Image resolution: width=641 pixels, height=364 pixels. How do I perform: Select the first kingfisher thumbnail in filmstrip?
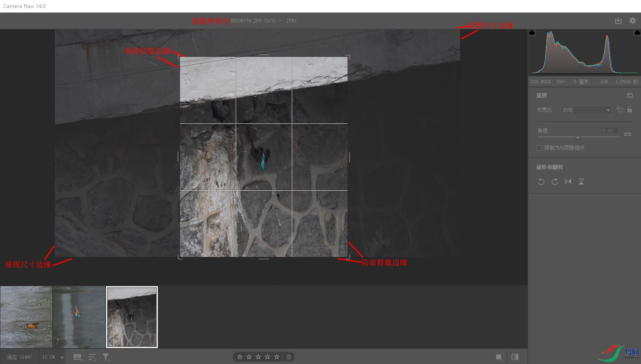[x=26, y=317]
